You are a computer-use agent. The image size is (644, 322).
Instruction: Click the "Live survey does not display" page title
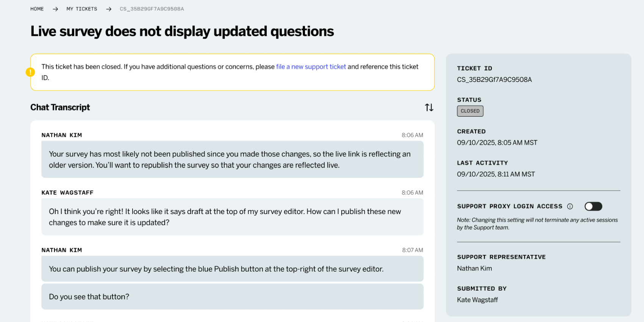click(x=182, y=31)
